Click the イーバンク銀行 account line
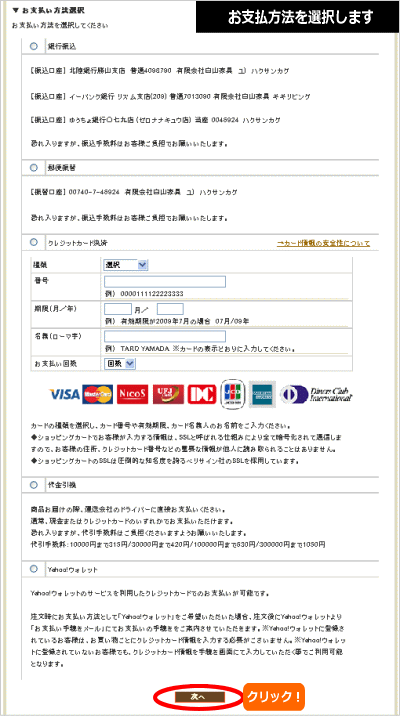The width and height of the screenshot is (400, 716). point(170,97)
